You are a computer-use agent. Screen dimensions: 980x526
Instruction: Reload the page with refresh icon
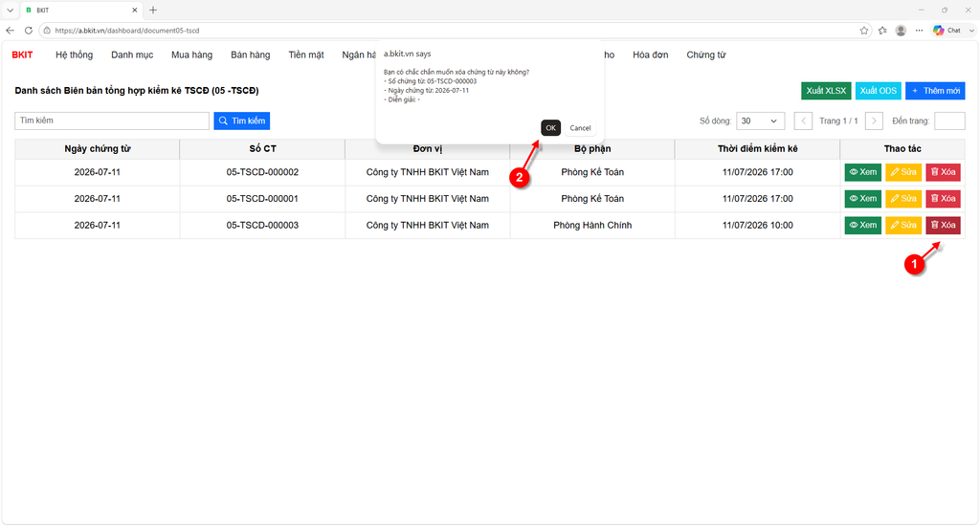click(28, 30)
